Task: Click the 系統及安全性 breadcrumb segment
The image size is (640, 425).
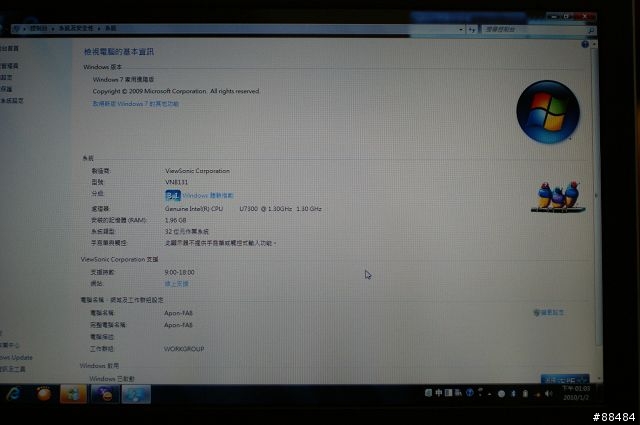Action: pyautogui.click(x=76, y=29)
